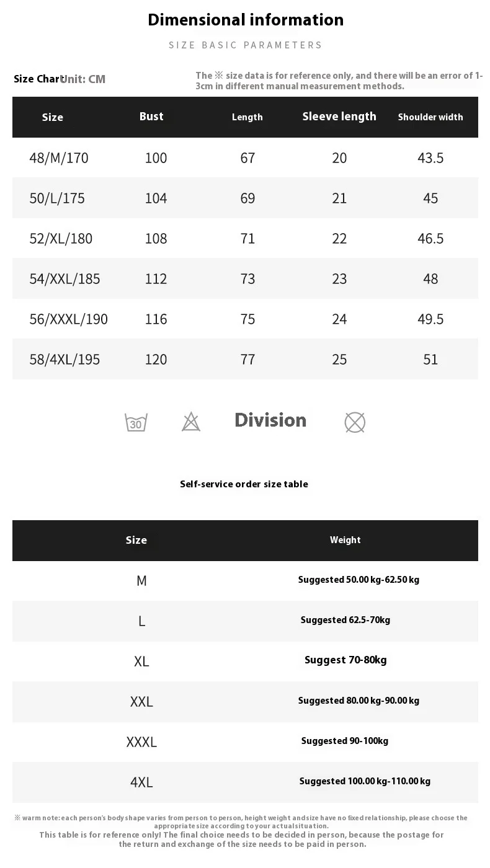Click the Shoulder width column header
This screenshot has height=868, width=490.
430,117
